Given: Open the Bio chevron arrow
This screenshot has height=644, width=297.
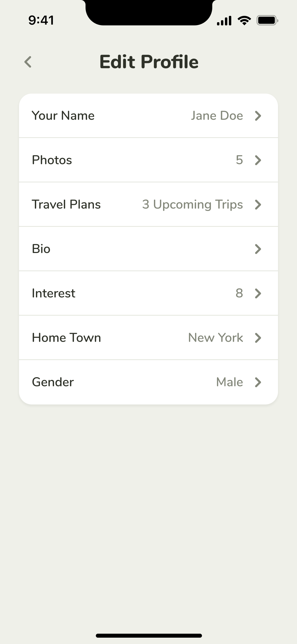Looking at the screenshot, I should (x=258, y=249).
